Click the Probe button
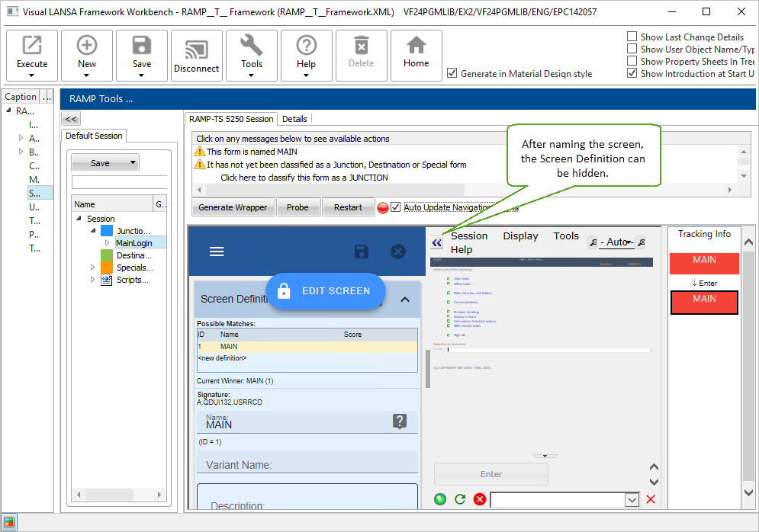The image size is (759, 532). [297, 207]
